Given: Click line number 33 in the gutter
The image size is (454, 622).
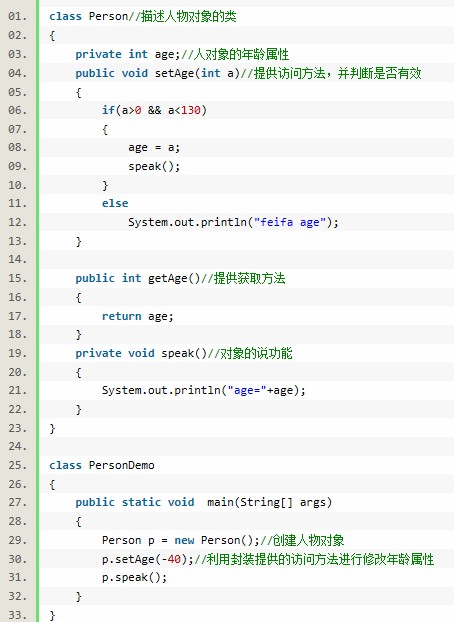Looking at the screenshot, I should click(x=17, y=615).
